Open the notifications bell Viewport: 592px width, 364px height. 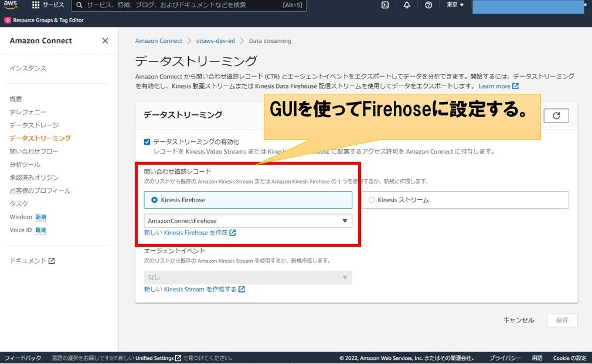point(406,6)
